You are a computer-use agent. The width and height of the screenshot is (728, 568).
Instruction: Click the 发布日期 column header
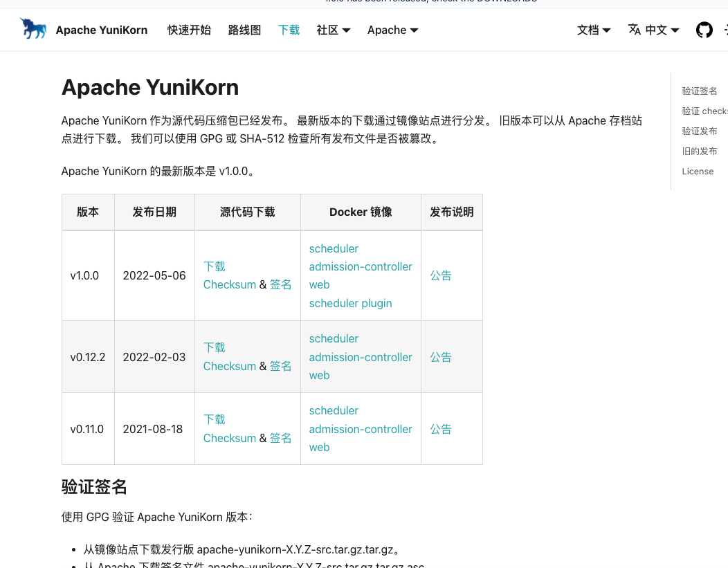[154, 212]
